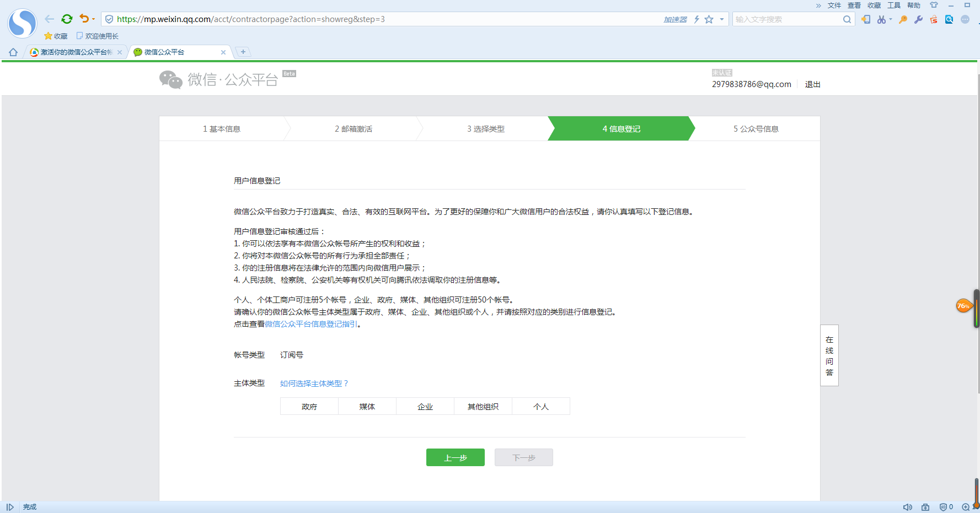
Task: Click step 2 邮箱激活
Action: [354, 128]
